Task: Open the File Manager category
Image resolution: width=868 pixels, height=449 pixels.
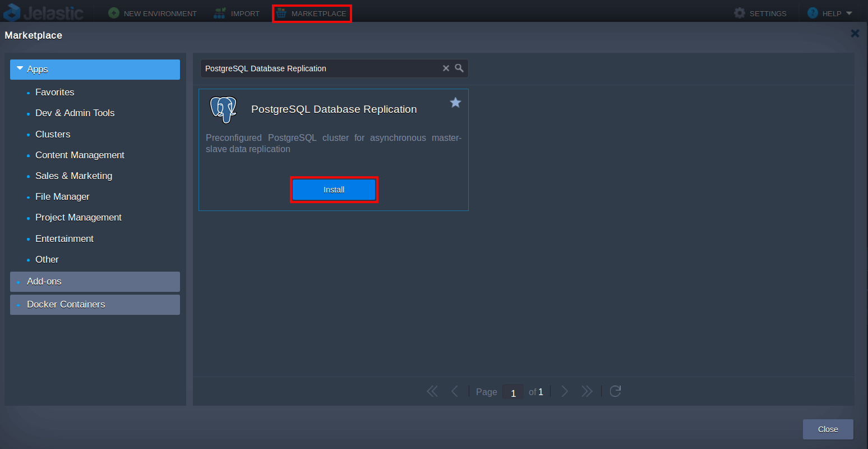Action: click(62, 196)
